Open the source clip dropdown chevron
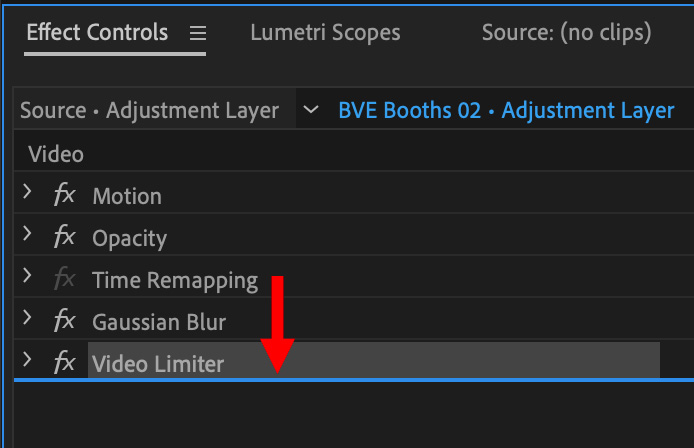Screen dimensions: 694x448 click(311, 109)
